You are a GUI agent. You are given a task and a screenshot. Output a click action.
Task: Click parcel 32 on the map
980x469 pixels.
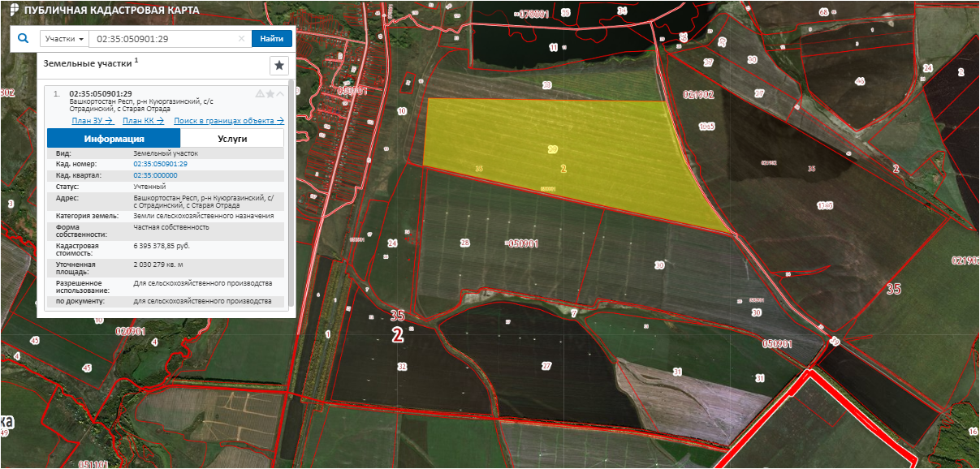pyautogui.click(x=401, y=367)
